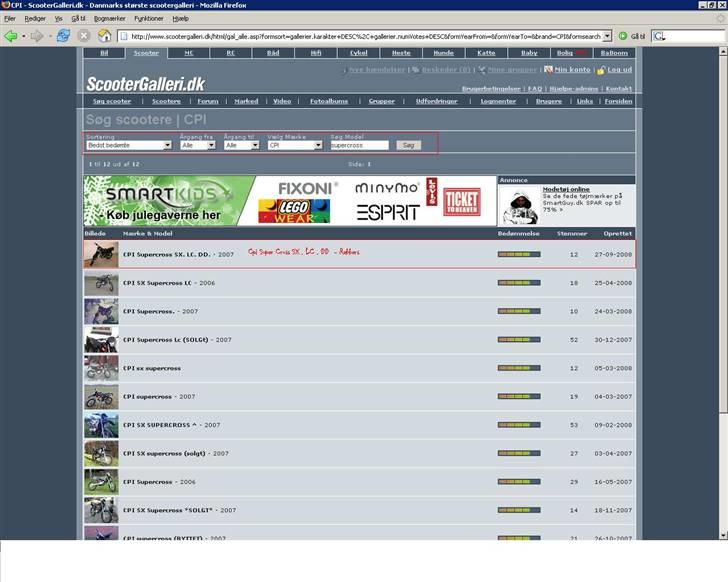Click the Log ud link
Viewport: 728px width, 582px height.
pos(619,70)
